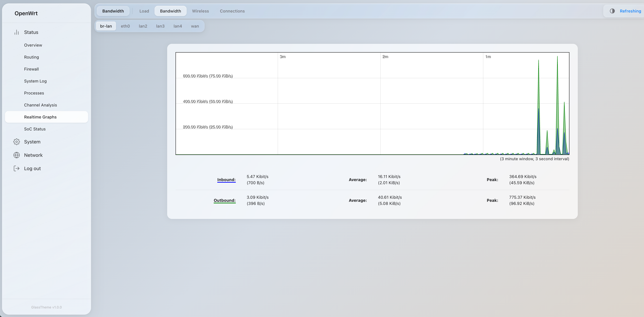Show the lan2 interface graph

pyautogui.click(x=143, y=26)
